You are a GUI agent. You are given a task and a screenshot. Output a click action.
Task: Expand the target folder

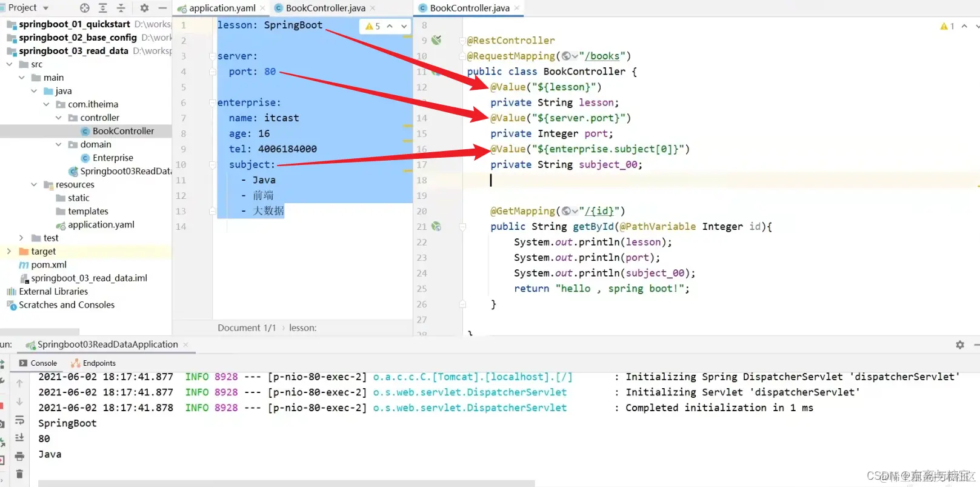point(9,251)
